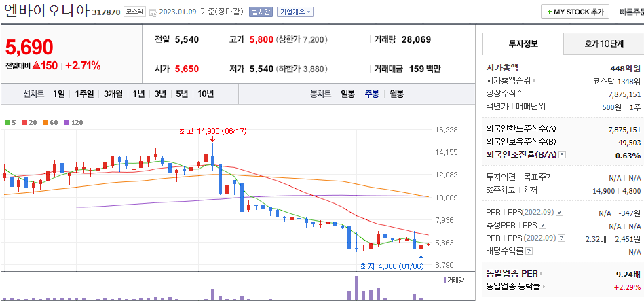Click 동일업종 PER value 9.24배

coord(628,273)
